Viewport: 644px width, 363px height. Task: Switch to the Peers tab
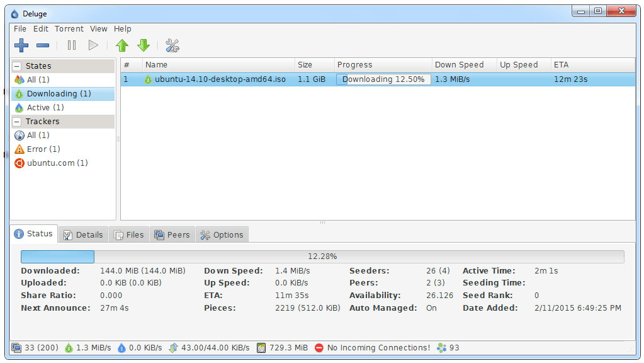point(172,234)
